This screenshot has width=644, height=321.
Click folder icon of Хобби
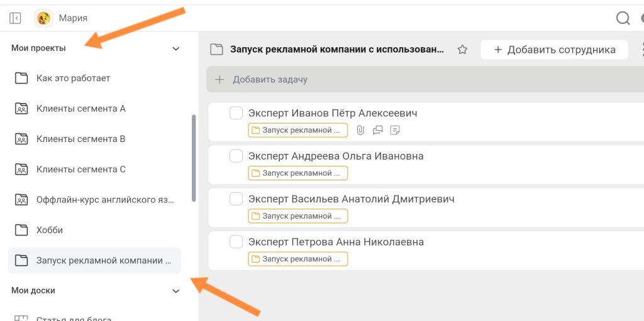(x=21, y=230)
